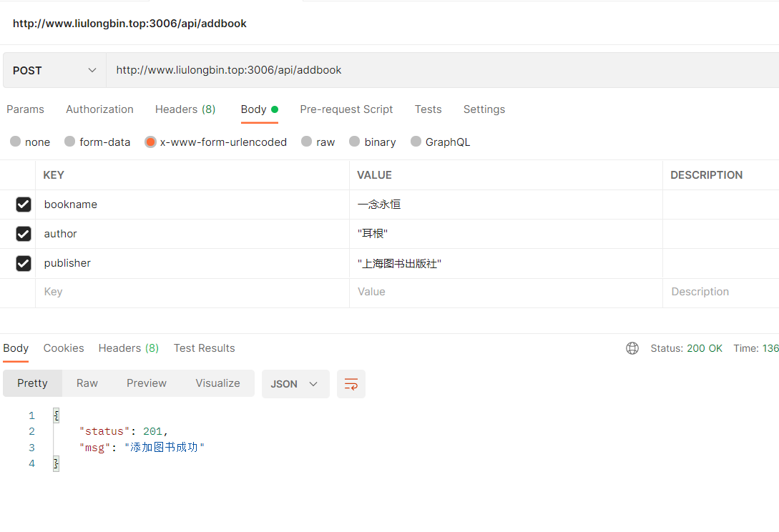The height and width of the screenshot is (532, 779).
Task: Select the none body type radio
Action: [x=16, y=142]
